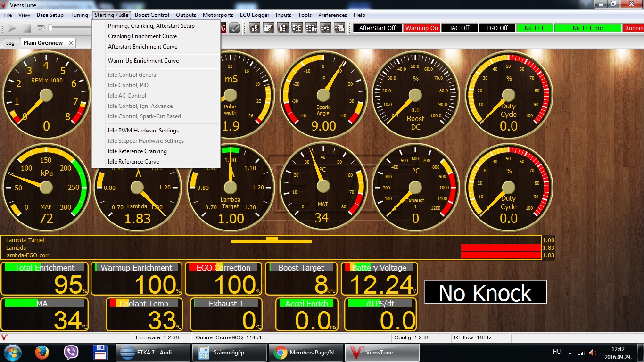This screenshot has width=644, height=362.
Task: Click the EGO Off status indicator
Action: 497,28
